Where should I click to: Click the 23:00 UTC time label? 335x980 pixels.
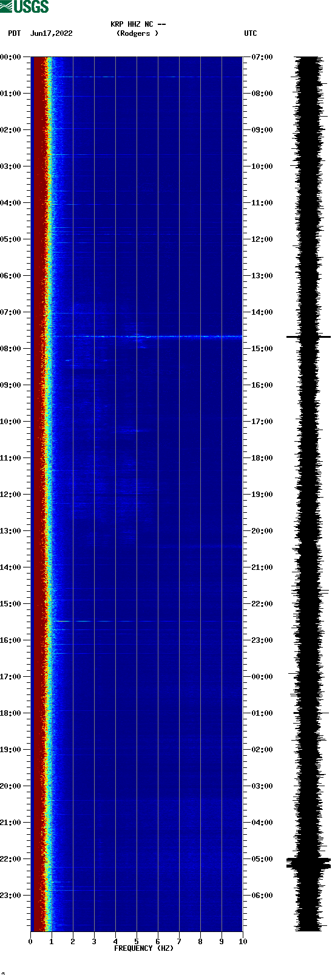coord(262,640)
